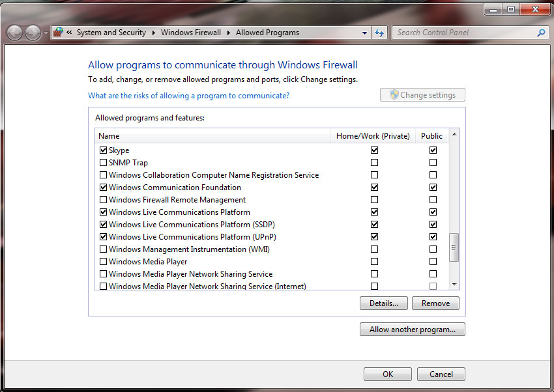Open the risks of allowing a program link
This screenshot has height=392, width=554.
188,96
